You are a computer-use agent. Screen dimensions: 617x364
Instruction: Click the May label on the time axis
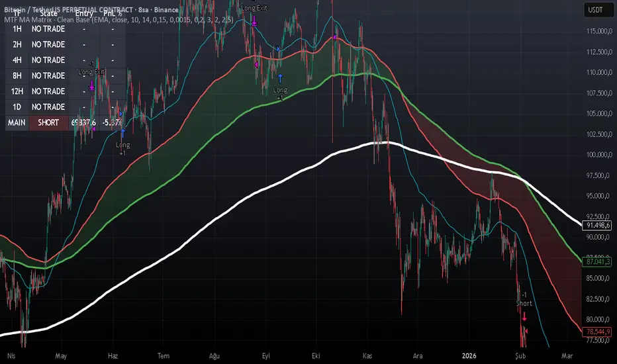point(61,356)
